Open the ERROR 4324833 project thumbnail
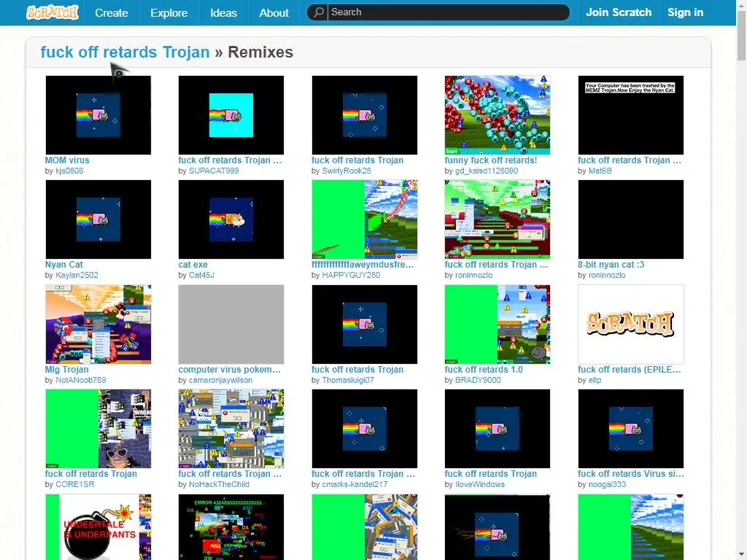 pos(231,527)
